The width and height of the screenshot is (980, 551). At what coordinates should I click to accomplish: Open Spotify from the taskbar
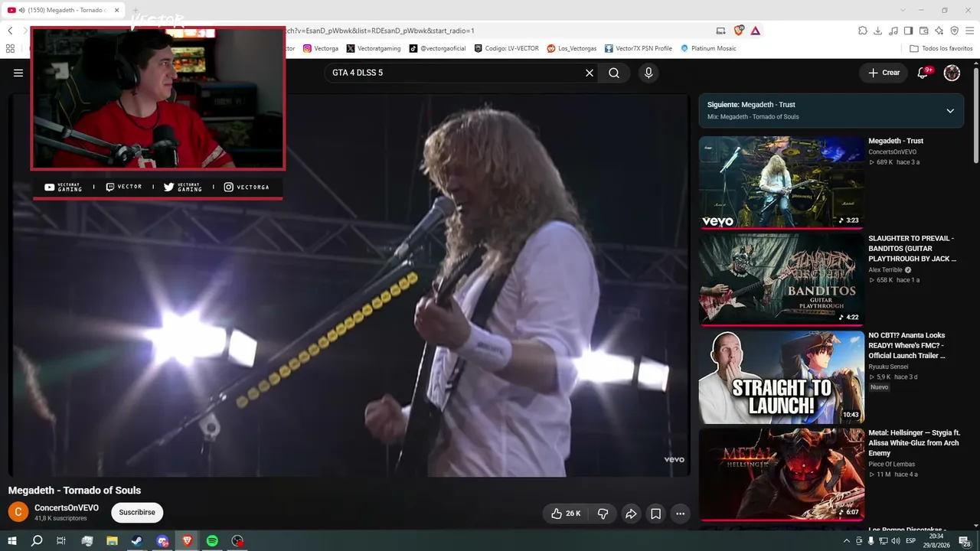click(213, 541)
